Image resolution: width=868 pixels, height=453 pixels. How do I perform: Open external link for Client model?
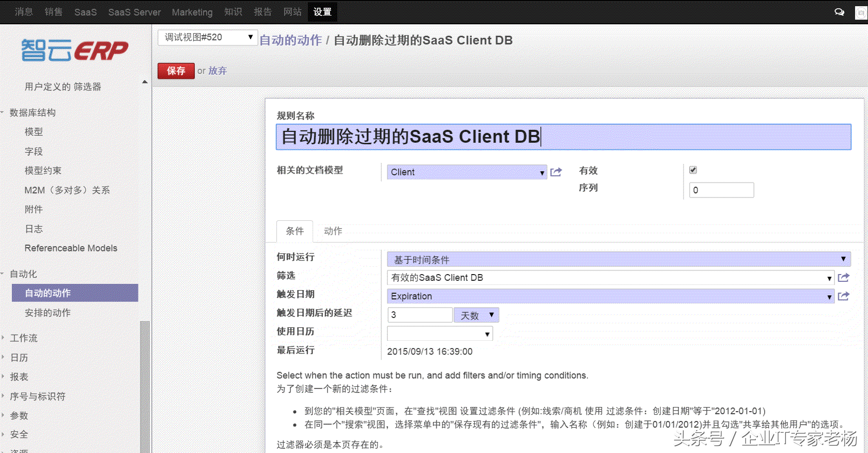click(556, 172)
